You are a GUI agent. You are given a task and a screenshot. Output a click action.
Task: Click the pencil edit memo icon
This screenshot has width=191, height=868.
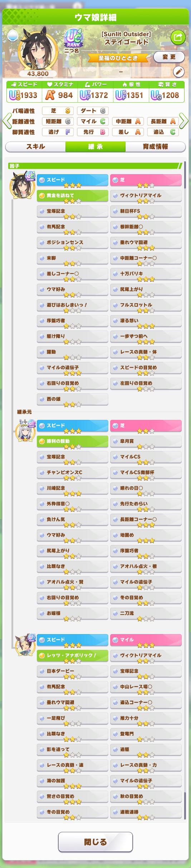pyautogui.click(x=178, y=72)
